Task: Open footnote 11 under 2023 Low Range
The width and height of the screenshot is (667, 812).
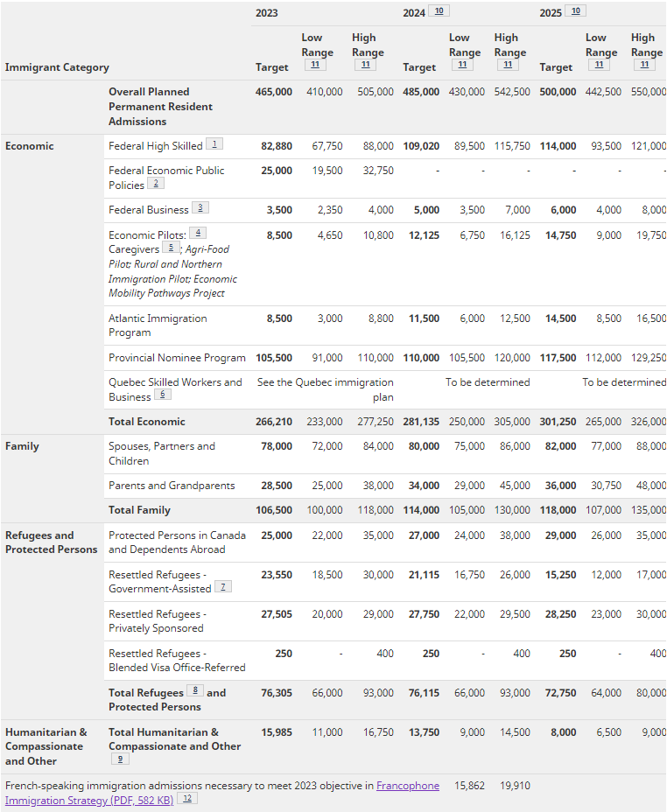Action: pos(315,65)
